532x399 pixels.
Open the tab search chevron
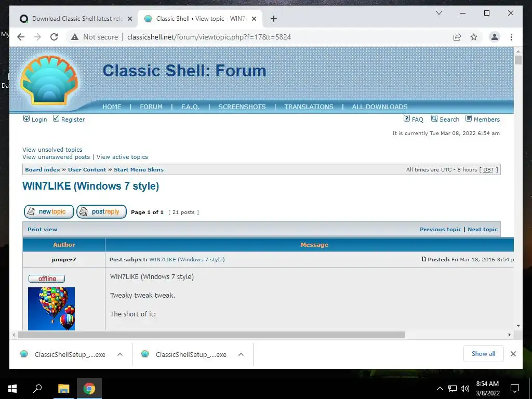click(x=438, y=13)
